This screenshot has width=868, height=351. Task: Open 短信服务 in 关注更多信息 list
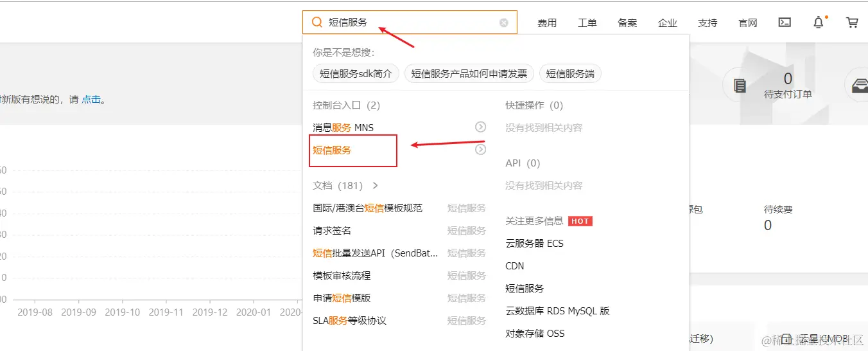click(x=525, y=289)
